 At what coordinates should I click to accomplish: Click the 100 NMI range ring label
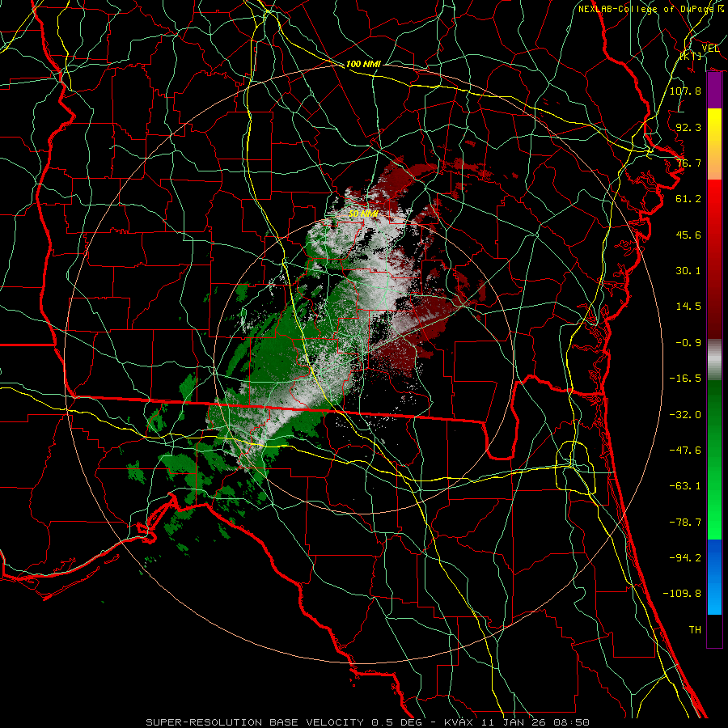(363, 64)
